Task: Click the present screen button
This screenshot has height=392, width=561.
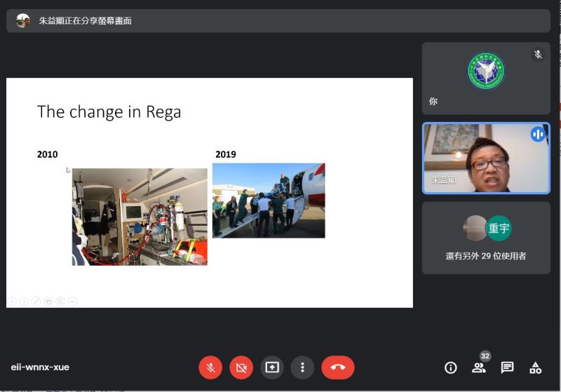Action: click(x=272, y=367)
